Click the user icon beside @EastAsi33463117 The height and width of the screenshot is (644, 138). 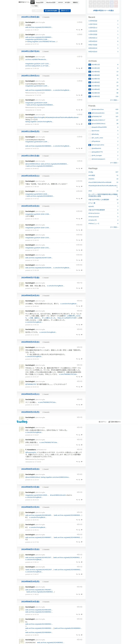click(90, 120)
